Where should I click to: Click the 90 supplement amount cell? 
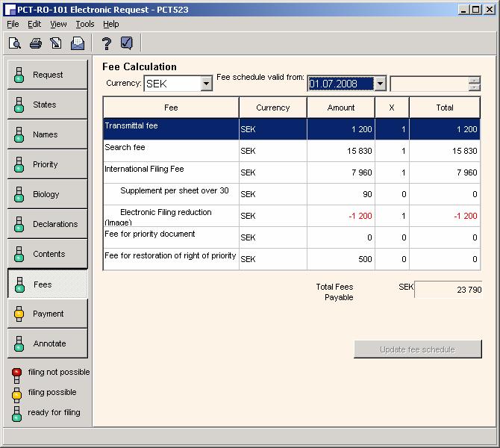tap(341, 194)
